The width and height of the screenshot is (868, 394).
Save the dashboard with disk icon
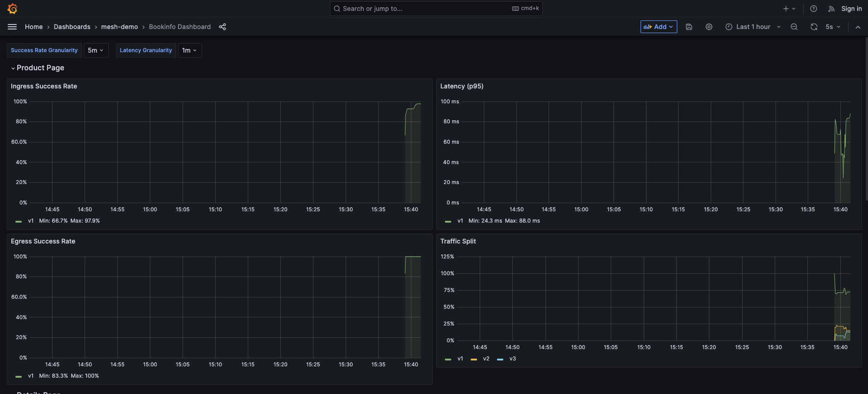pyautogui.click(x=689, y=27)
